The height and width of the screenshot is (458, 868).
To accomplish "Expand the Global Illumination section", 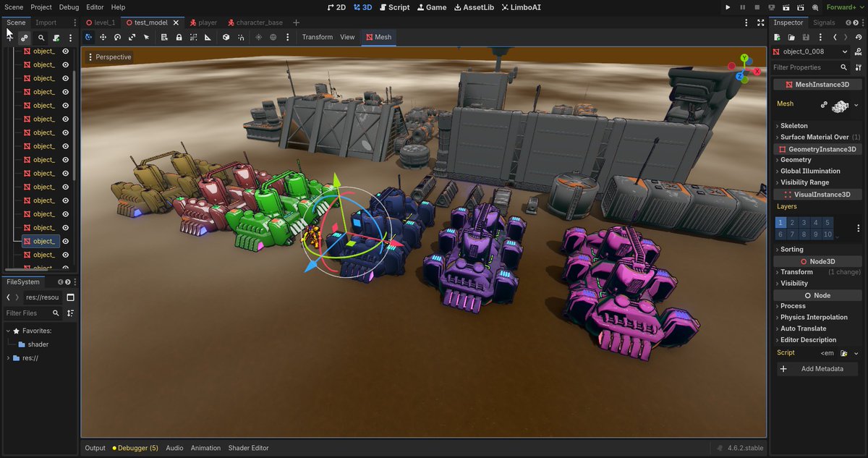I will 817,171.
